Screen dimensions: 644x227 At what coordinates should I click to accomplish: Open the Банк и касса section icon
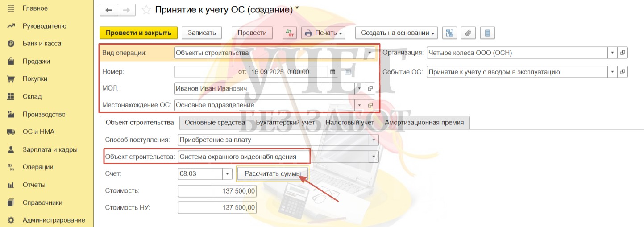pos(11,44)
